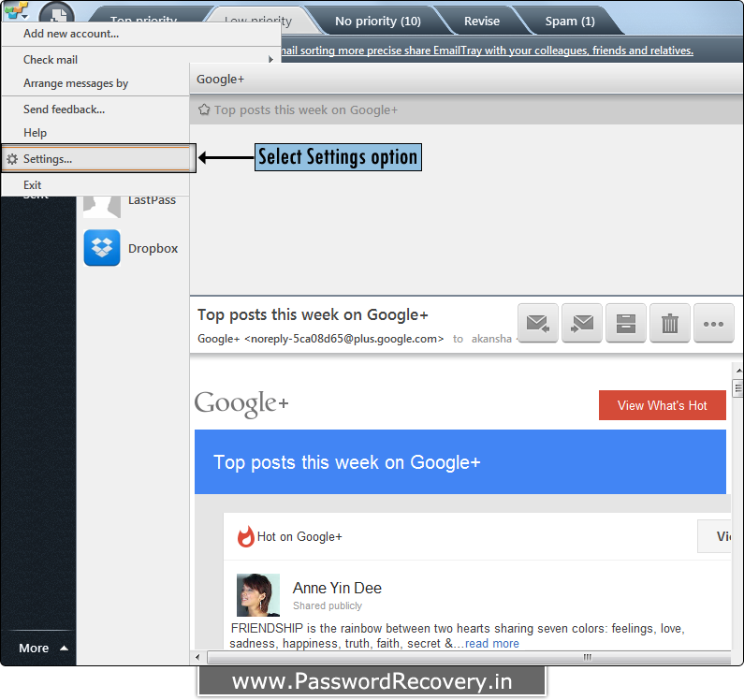This screenshot has width=744, height=700.
Task: Click the Hot on Google+ flame icon
Action: [x=246, y=537]
